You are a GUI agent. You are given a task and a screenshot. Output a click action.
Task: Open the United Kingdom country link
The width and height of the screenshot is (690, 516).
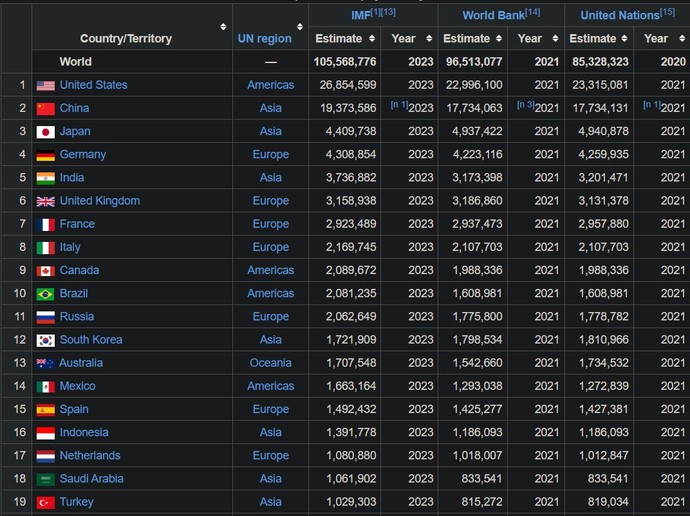(x=100, y=201)
